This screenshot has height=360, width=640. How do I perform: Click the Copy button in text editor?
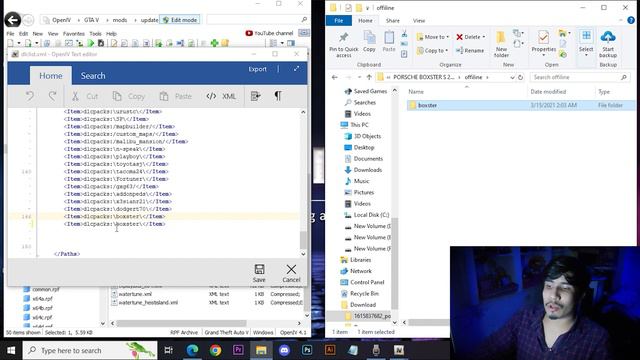(129, 96)
